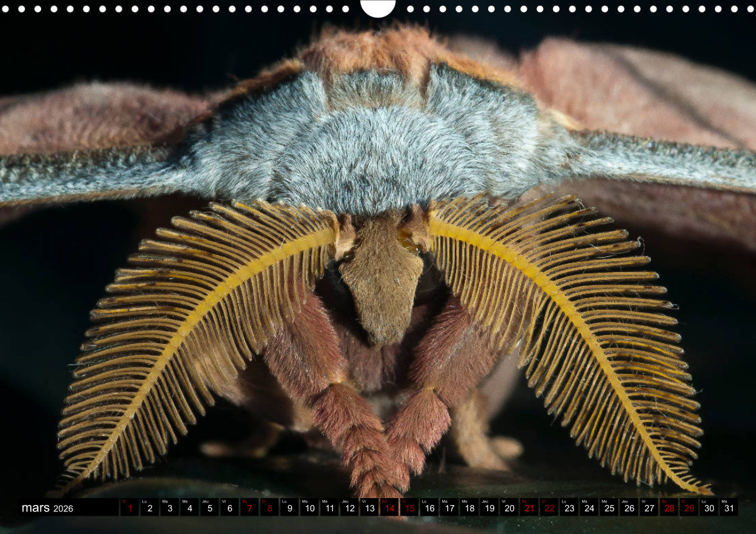Choose the red Sunday 29 cell
The width and height of the screenshot is (756, 534).
coord(689,508)
